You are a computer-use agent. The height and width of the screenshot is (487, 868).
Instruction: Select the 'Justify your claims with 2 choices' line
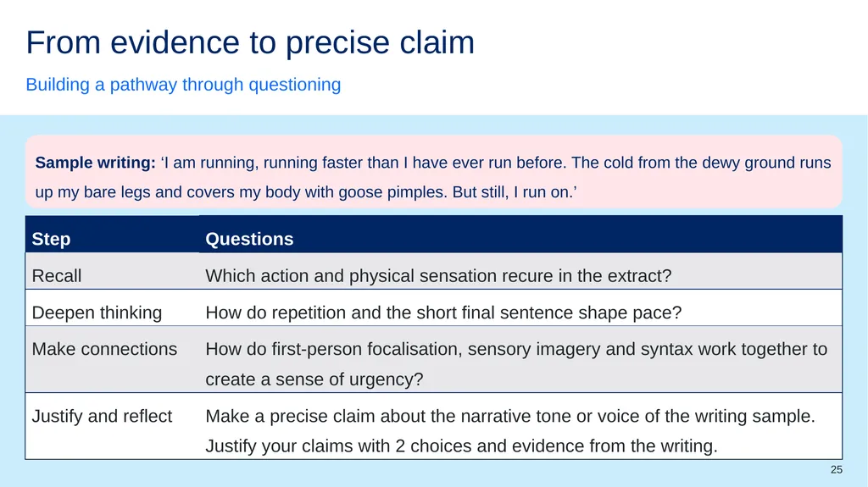(x=461, y=446)
